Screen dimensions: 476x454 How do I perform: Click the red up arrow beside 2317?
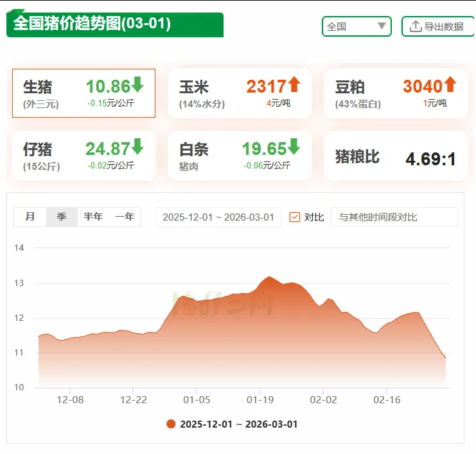click(294, 84)
